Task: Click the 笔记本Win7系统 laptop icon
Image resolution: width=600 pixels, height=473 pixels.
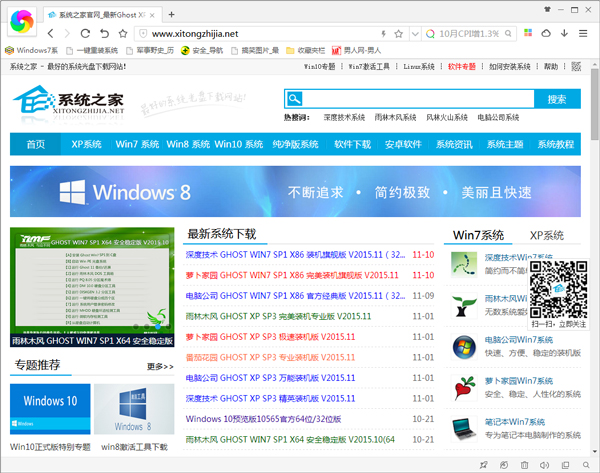Action: [x=464, y=429]
